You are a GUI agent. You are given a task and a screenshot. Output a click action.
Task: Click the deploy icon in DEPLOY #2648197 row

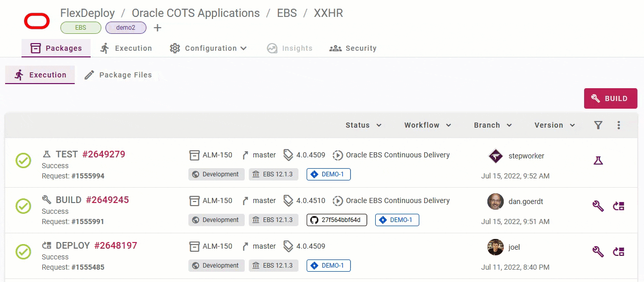click(619, 252)
